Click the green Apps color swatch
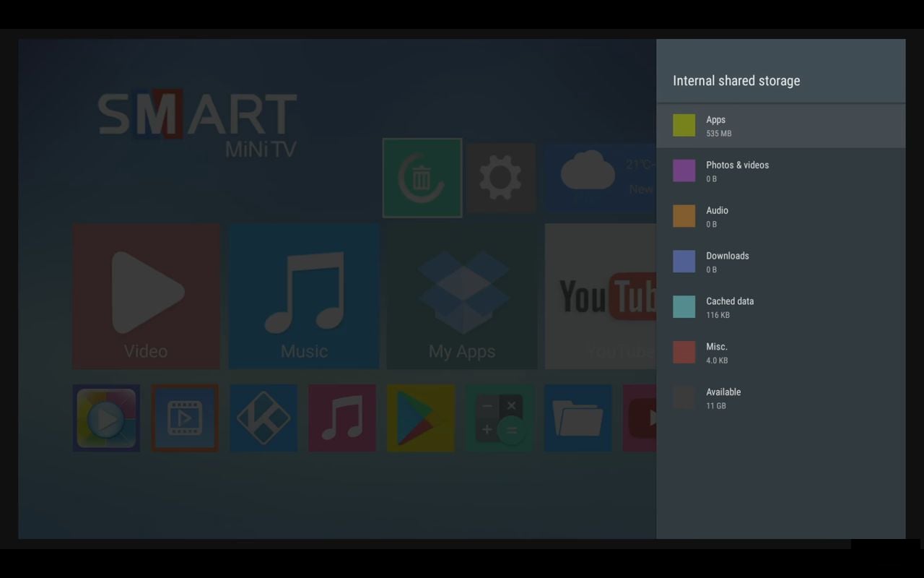Viewport: 924px width, 578px height. [684, 124]
